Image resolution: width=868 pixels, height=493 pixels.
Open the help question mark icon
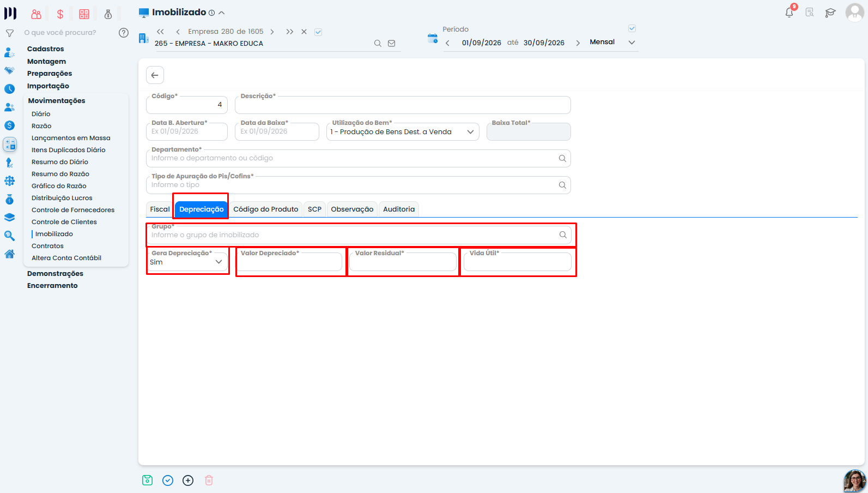pyautogui.click(x=124, y=33)
